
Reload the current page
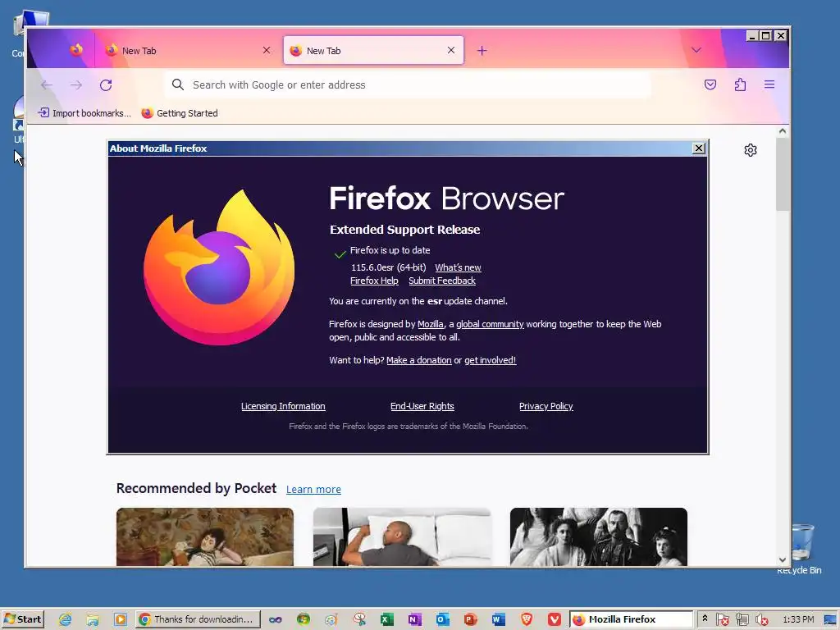[x=106, y=84]
